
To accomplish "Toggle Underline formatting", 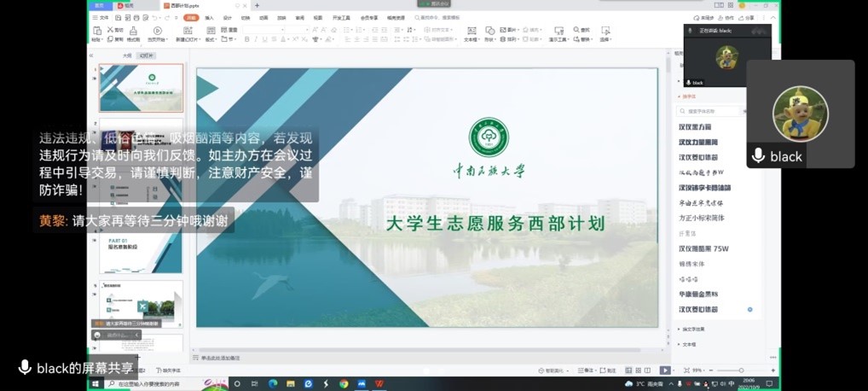I will coord(264,39).
